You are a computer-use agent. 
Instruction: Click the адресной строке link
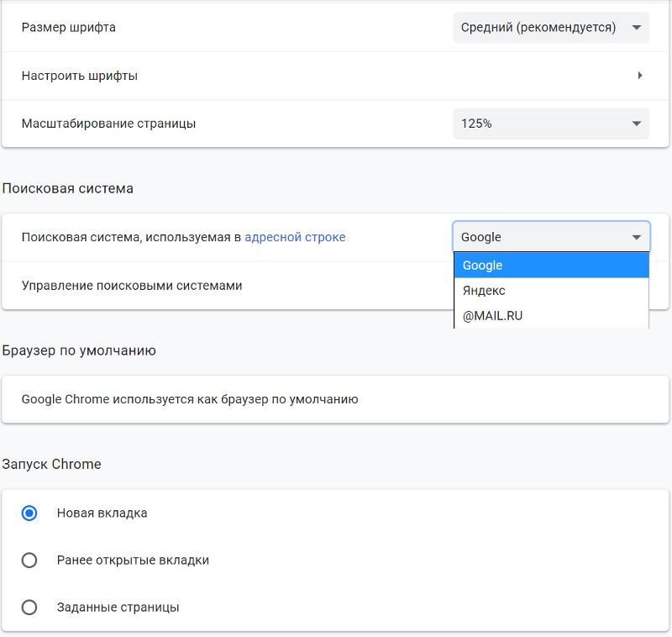295,237
